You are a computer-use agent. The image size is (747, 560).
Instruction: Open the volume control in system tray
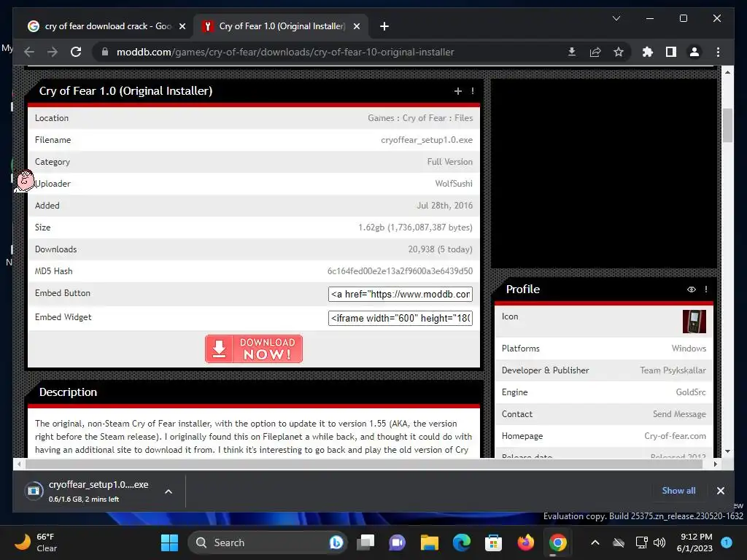[659, 542]
